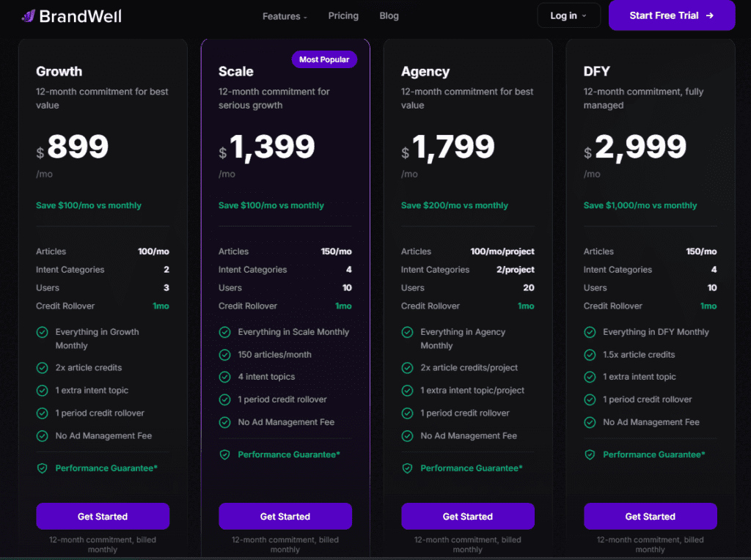Click check circle next to Everything in Growth Monthly
This screenshot has height=560, width=751.
pos(42,332)
